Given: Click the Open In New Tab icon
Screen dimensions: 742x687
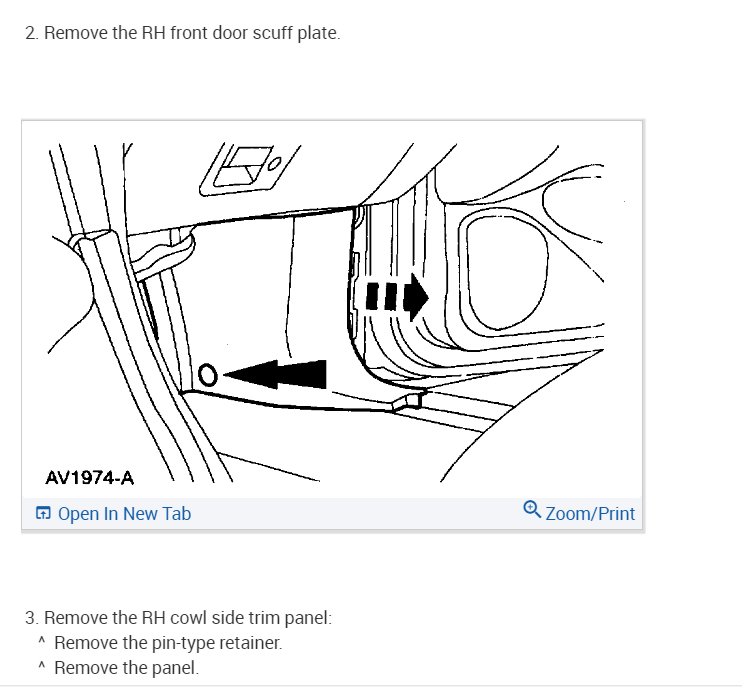Looking at the screenshot, I should 43,513.
